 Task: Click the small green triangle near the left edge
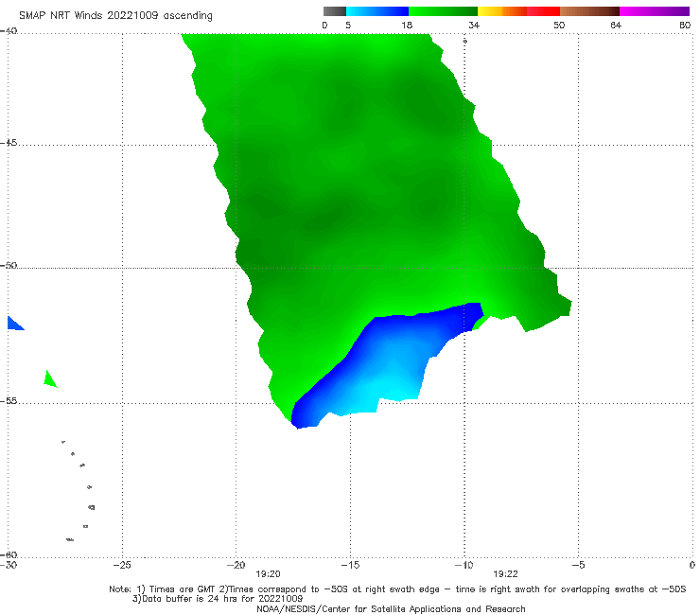pyautogui.click(x=49, y=379)
